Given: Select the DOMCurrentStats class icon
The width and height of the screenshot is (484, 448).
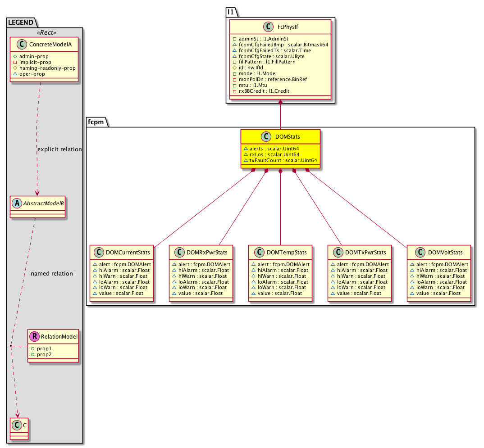Looking at the screenshot, I should 97,253.
